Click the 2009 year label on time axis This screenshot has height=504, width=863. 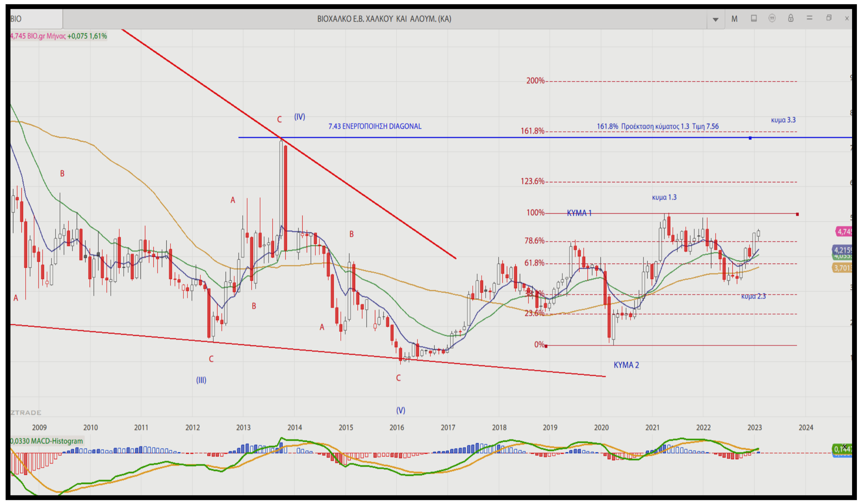tap(40, 427)
